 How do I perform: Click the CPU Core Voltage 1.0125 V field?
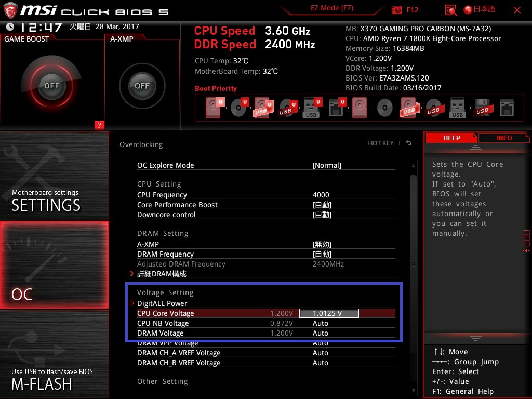click(x=329, y=313)
